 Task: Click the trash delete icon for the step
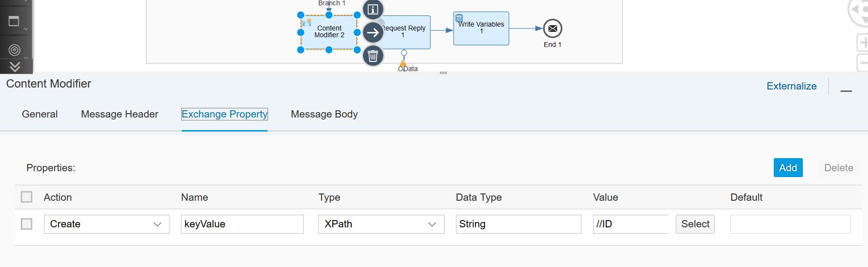tap(373, 56)
